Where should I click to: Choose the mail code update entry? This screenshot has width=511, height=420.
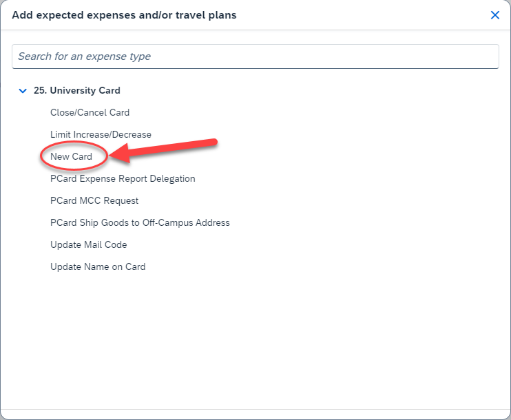89,244
